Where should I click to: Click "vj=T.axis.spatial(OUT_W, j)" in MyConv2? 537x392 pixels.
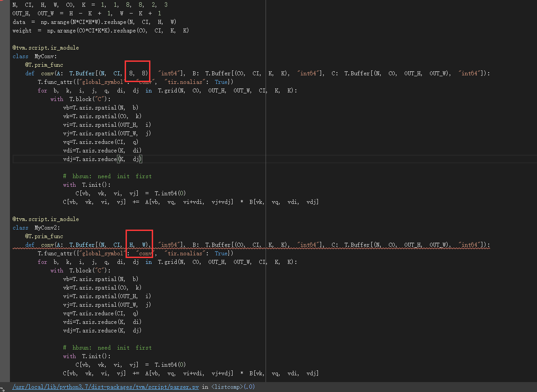tap(107, 304)
